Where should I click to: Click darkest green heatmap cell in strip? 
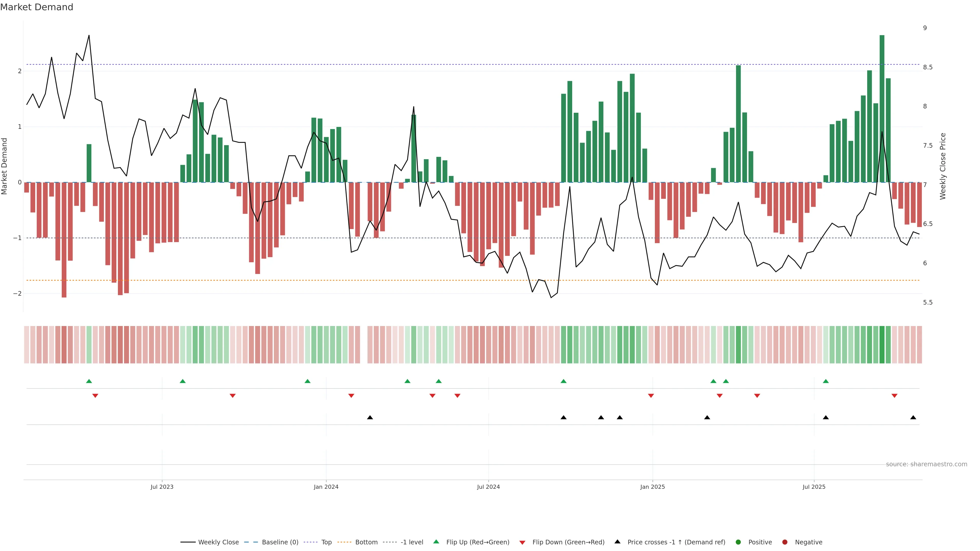882,345
